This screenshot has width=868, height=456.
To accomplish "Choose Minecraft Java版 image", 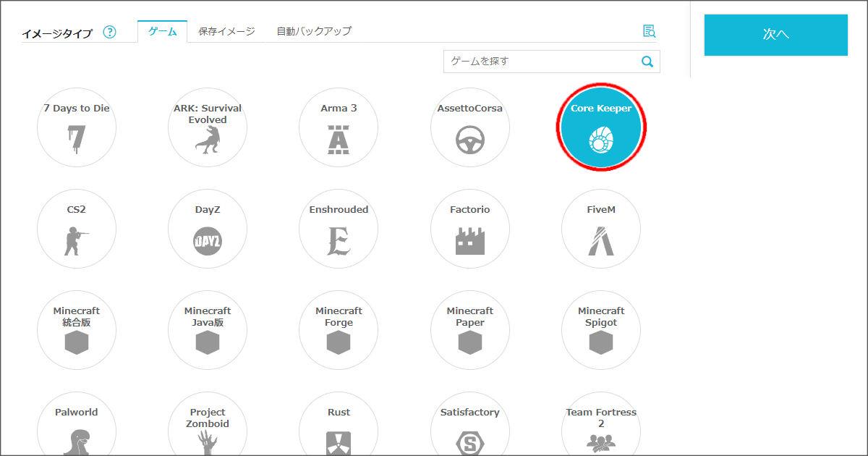I will point(208,330).
